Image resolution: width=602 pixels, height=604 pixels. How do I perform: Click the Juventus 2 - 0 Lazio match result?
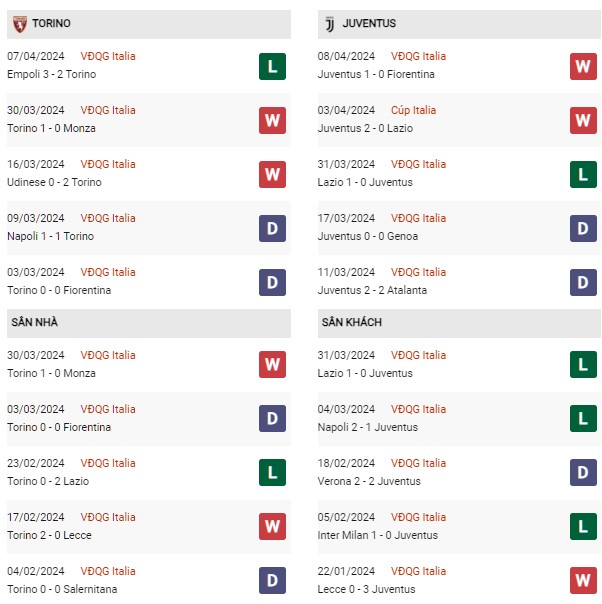(x=365, y=128)
